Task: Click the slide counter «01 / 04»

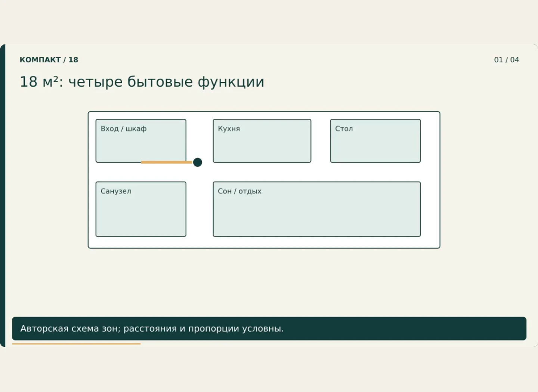Action: (x=506, y=60)
